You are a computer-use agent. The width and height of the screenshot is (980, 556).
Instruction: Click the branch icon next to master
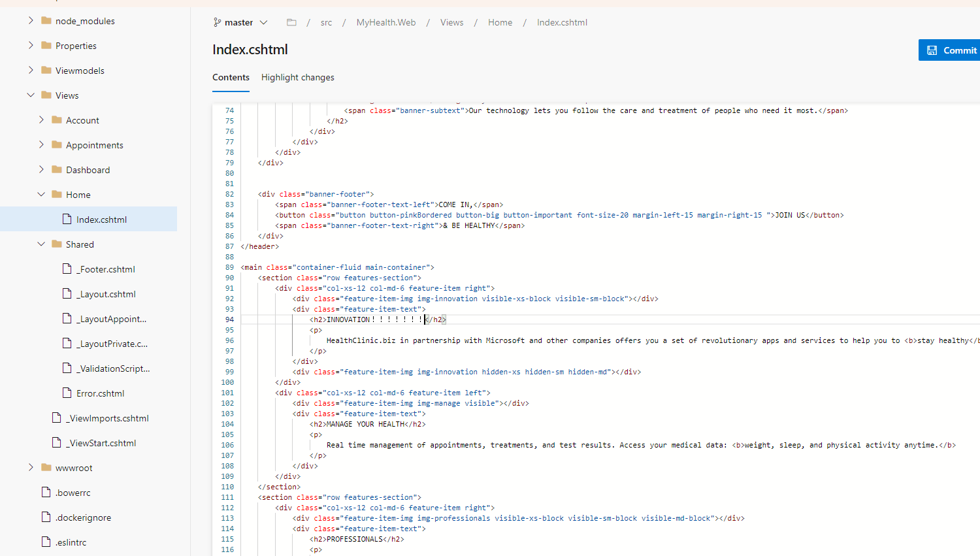217,22
